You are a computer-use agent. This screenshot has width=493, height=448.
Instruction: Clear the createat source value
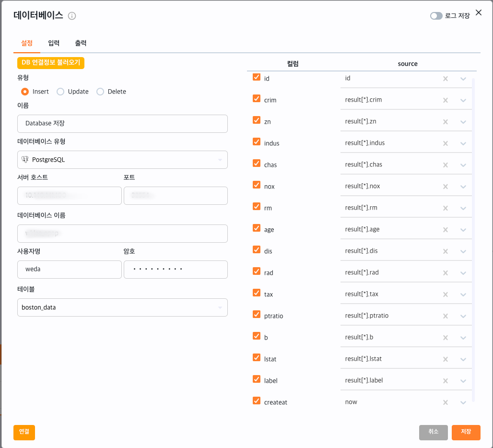(x=446, y=402)
